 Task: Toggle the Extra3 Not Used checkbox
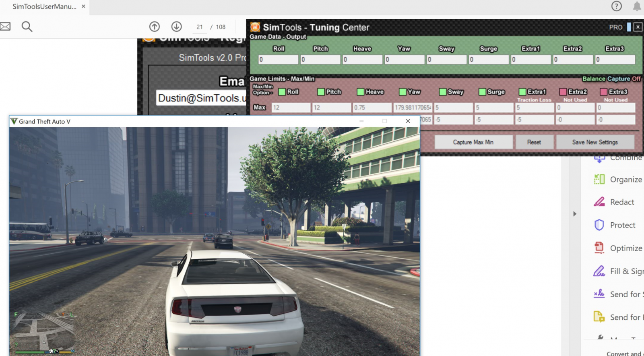pos(604,92)
